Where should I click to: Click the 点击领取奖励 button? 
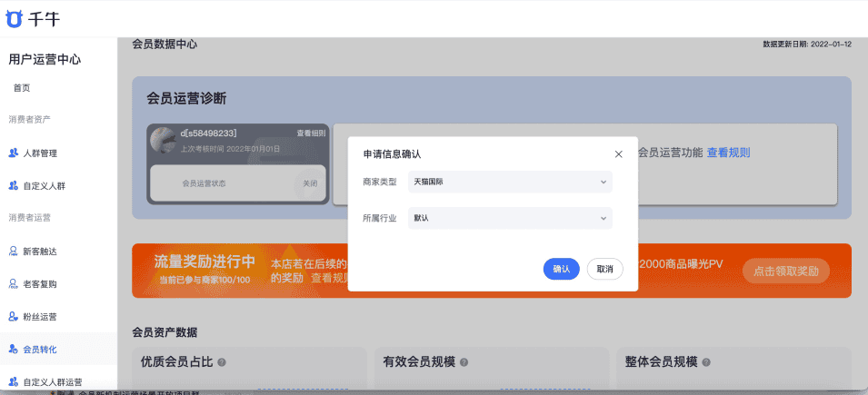tap(786, 272)
